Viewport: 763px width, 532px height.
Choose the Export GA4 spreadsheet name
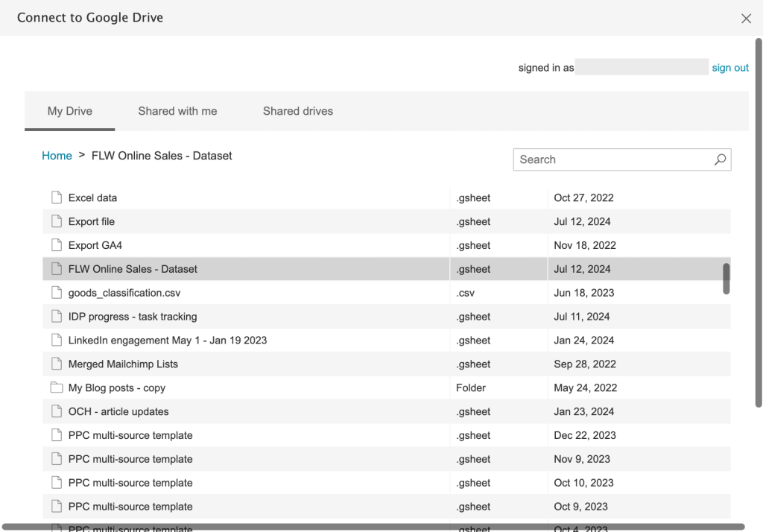coord(95,246)
